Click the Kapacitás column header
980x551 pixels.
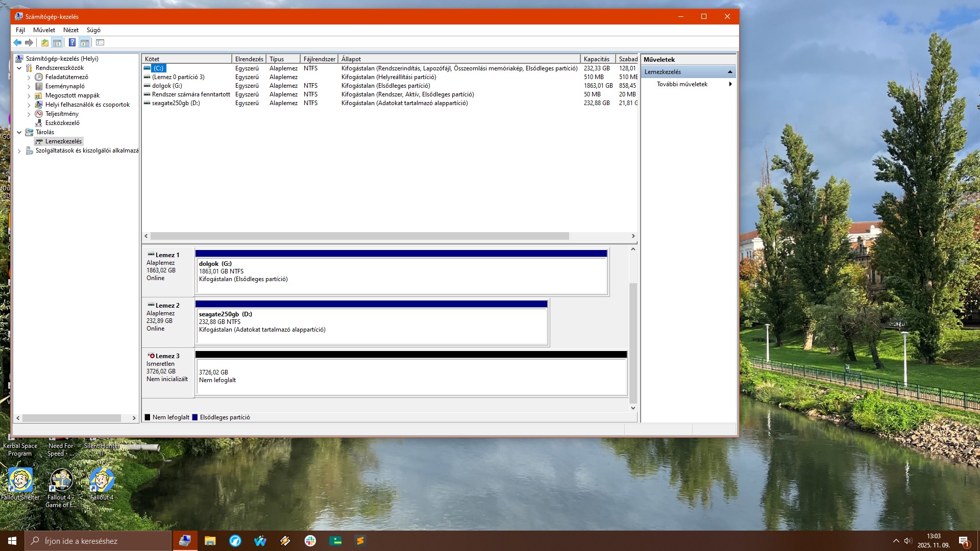(597, 59)
